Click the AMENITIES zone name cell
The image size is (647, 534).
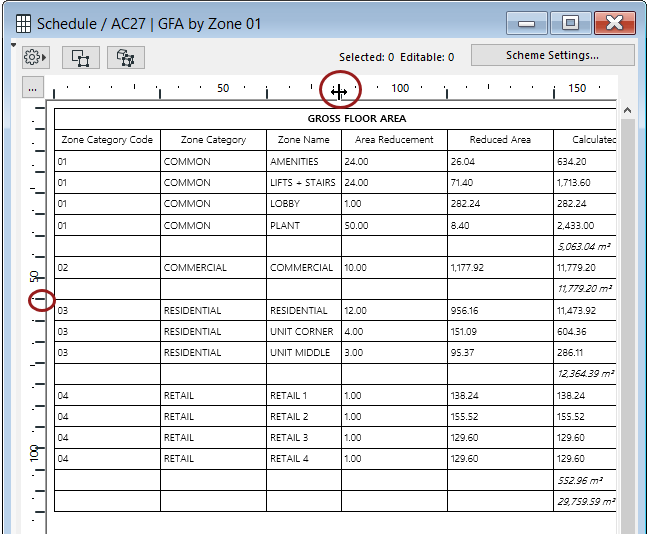click(x=304, y=161)
